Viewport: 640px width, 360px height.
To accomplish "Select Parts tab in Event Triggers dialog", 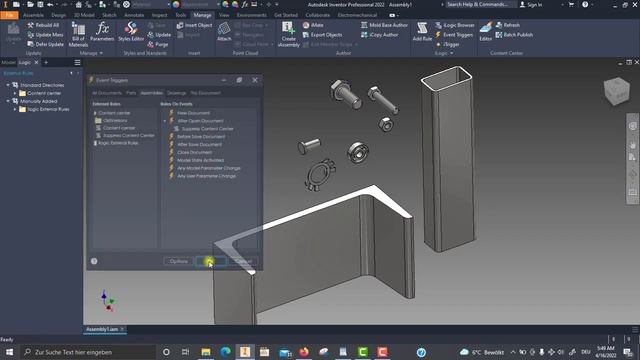I will pyautogui.click(x=131, y=93).
